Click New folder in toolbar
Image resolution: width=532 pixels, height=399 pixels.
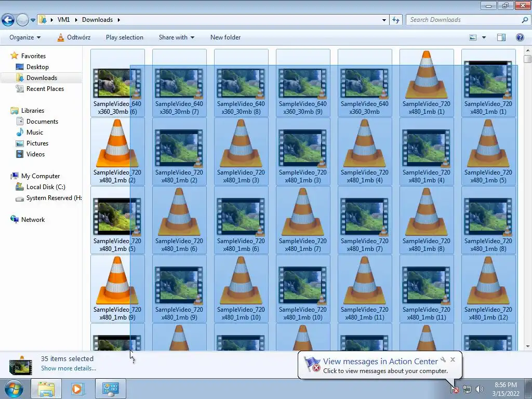tap(225, 37)
